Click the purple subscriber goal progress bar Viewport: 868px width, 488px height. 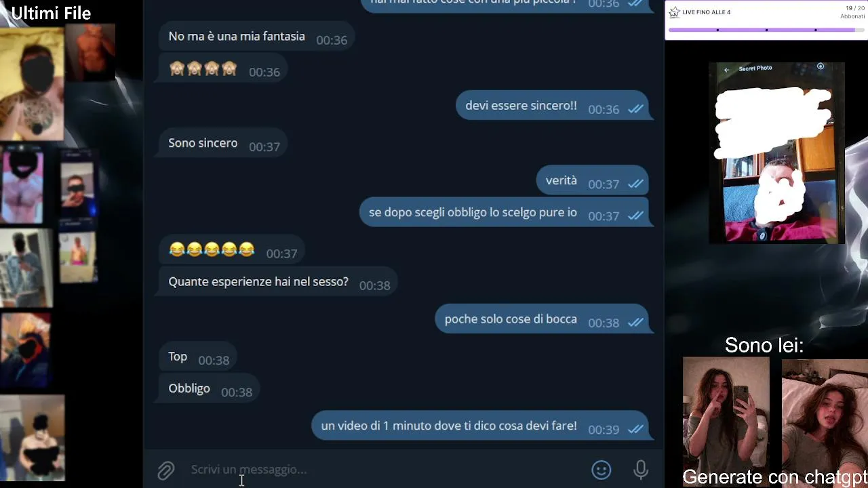pos(766,30)
